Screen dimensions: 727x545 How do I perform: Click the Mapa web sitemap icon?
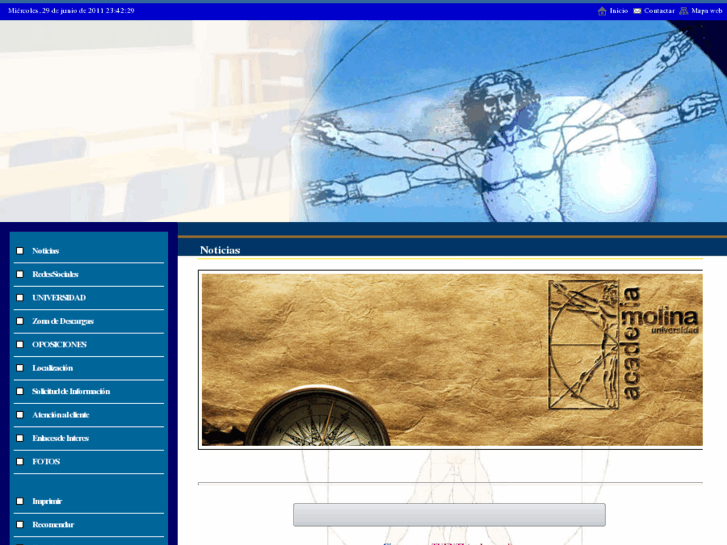pyautogui.click(x=684, y=11)
